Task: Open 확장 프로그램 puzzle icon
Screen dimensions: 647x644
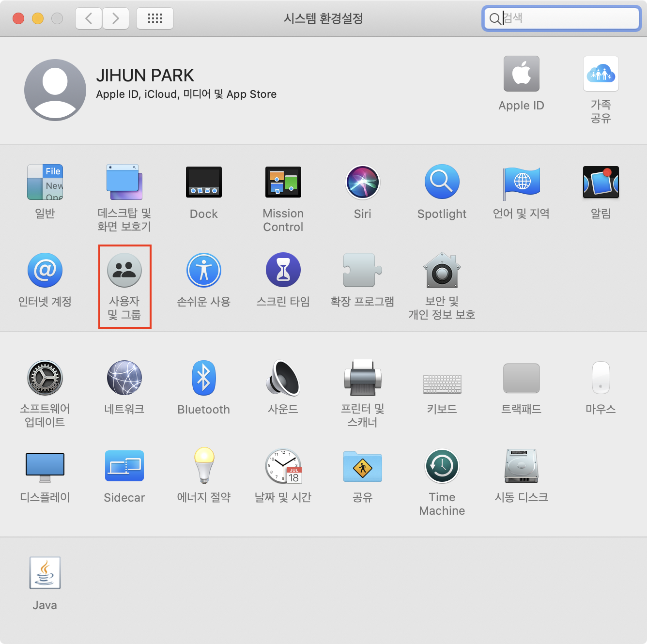Action: (363, 270)
